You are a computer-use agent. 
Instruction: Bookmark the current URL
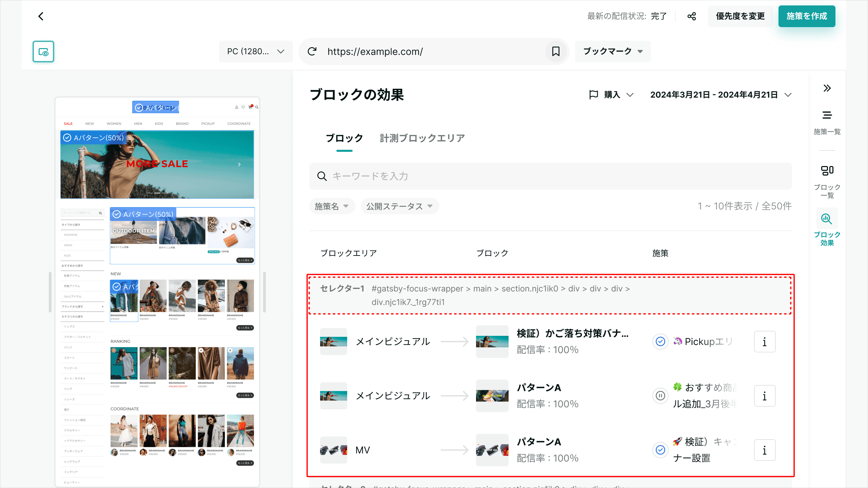[556, 52]
